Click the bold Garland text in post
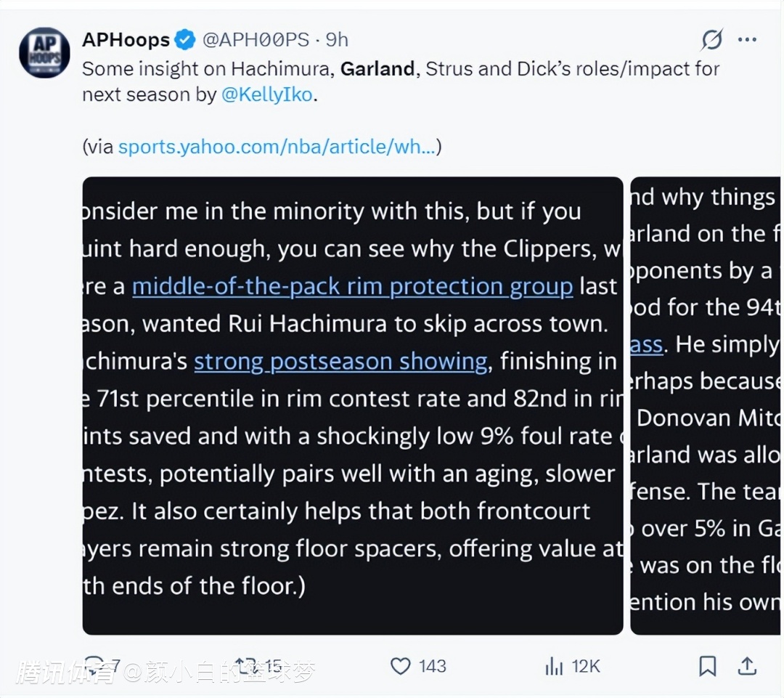This screenshot has width=784, height=698. (377, 69)
